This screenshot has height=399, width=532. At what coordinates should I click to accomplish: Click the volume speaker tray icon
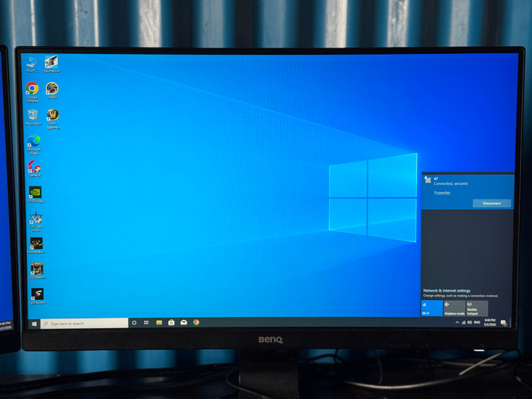(x=470, y=322)
